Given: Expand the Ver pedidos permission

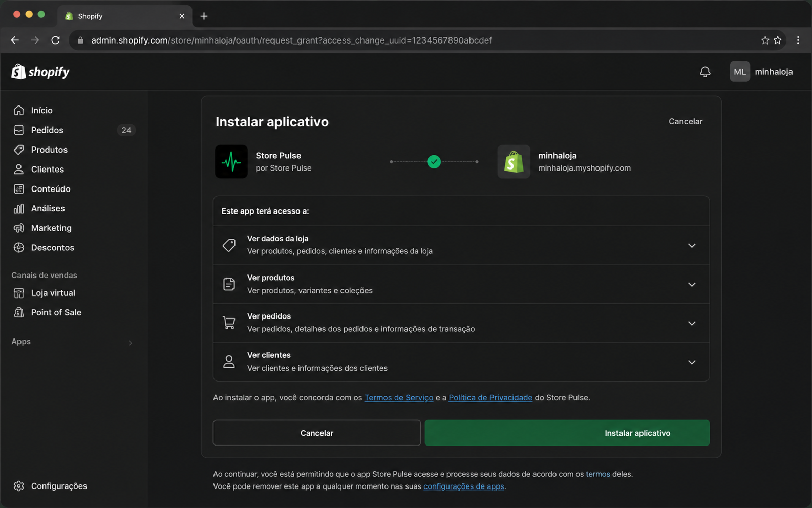Looking at the screenshot, I should coord(692,323).
